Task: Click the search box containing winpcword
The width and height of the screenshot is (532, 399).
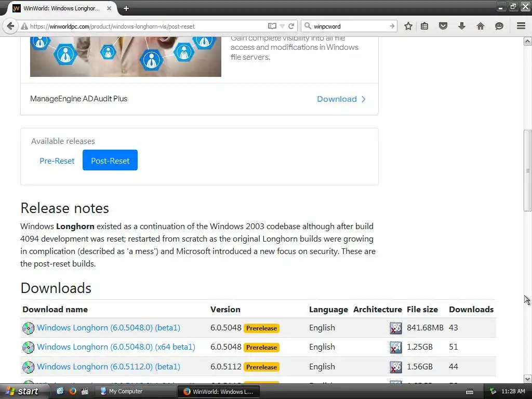Action: [x=350, y=26]
